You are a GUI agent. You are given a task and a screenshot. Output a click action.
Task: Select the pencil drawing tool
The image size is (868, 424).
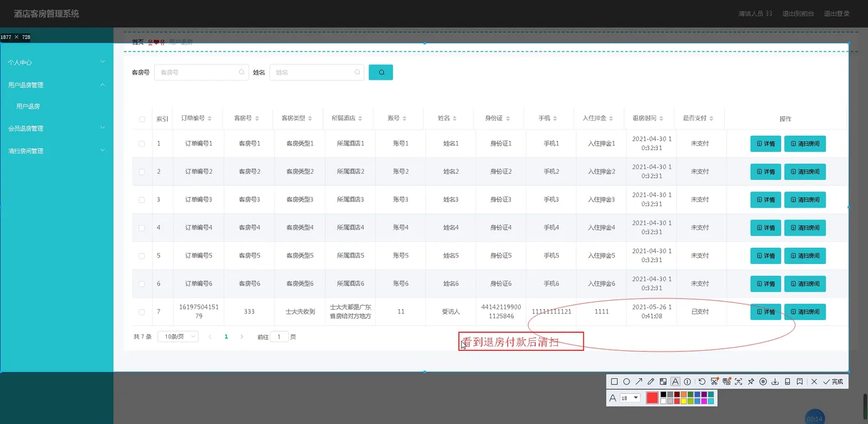[x=651, y=382]
